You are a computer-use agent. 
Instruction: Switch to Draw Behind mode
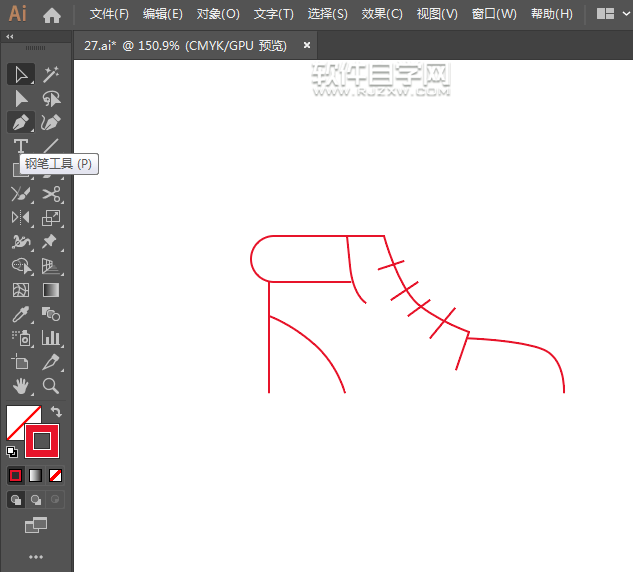click(36, 499)
